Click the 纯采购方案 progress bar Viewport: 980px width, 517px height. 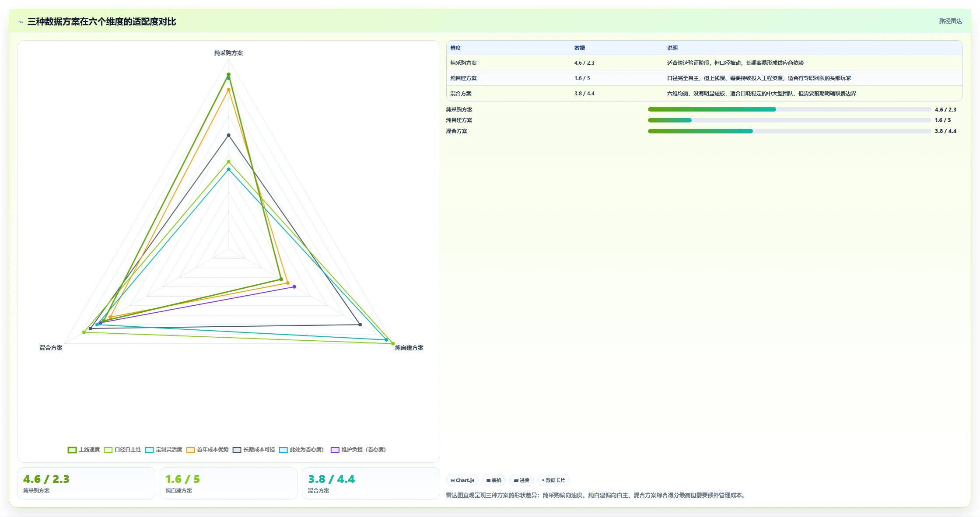[x=789, y=109]
